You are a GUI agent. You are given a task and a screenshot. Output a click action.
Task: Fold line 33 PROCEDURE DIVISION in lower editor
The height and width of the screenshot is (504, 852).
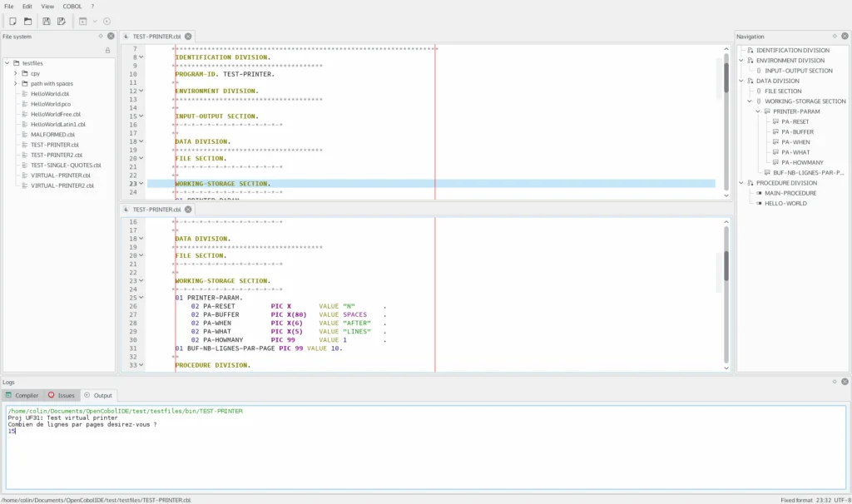pos(141,365)
